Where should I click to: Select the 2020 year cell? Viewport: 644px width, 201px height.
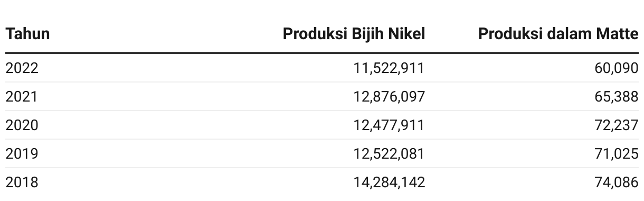pyautogui.click(x=22, y=125)
